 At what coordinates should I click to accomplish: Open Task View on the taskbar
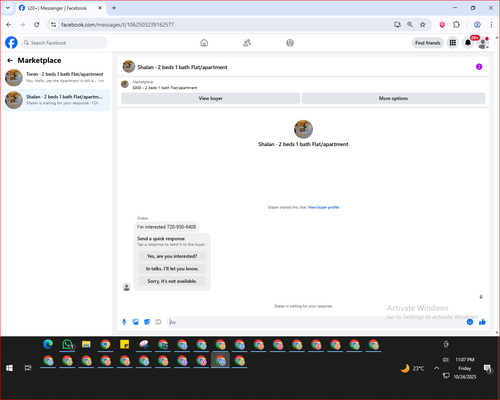[x=28, y=368]
